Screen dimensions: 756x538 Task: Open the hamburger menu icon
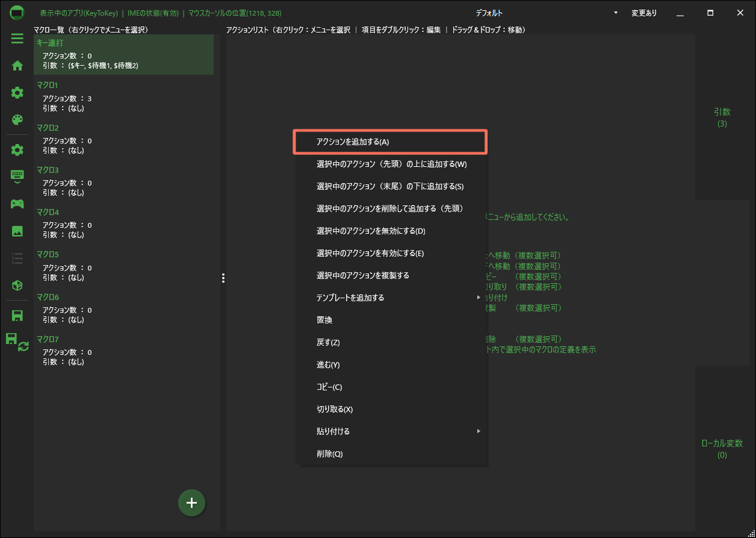[x=17, y=39]
